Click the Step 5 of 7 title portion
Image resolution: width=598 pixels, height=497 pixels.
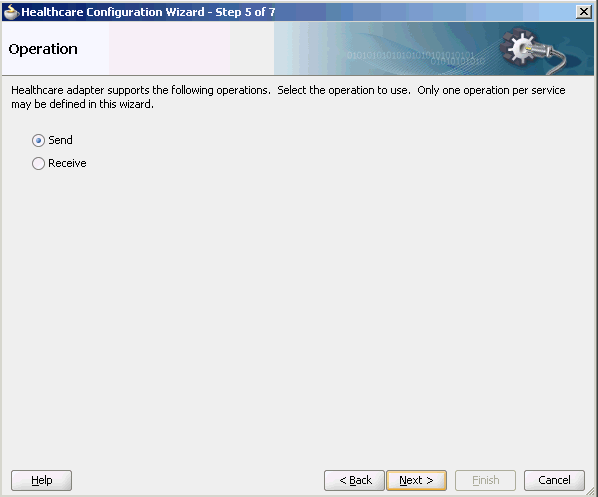(245, 12)
